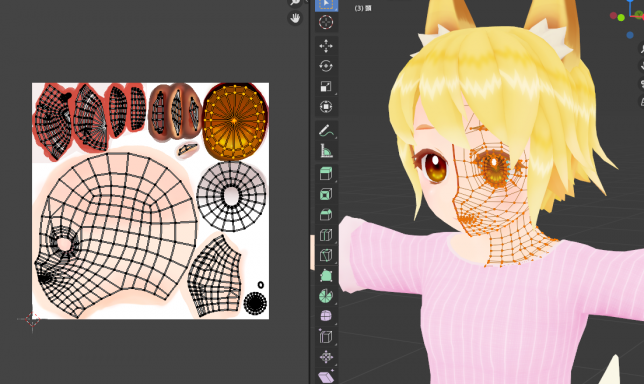Pick the Edge Slide tool
644x384 pixels.
point(327,337)
